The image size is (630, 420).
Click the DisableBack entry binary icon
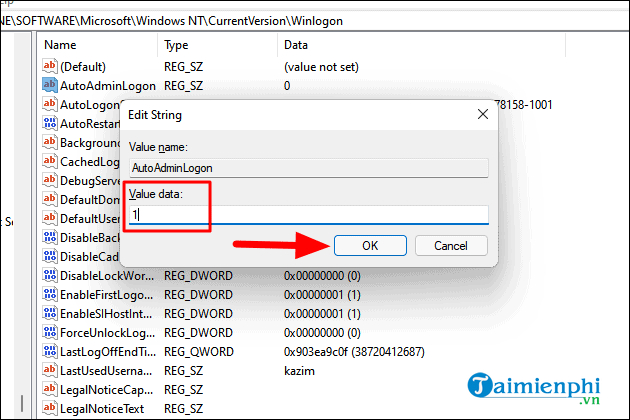tap(49, 238)
